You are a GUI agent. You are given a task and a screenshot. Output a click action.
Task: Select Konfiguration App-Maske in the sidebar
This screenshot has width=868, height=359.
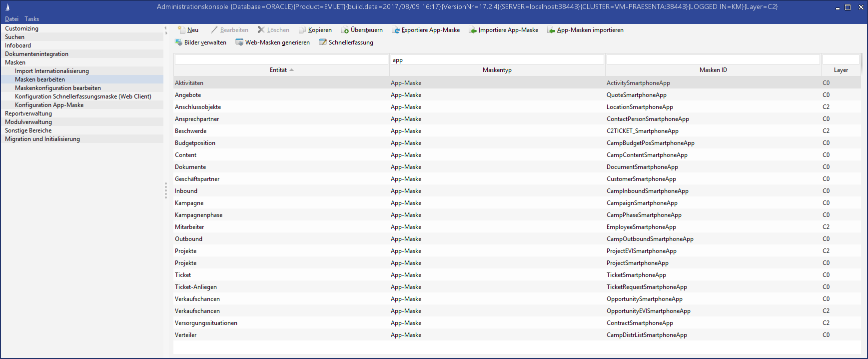(49, 105)
